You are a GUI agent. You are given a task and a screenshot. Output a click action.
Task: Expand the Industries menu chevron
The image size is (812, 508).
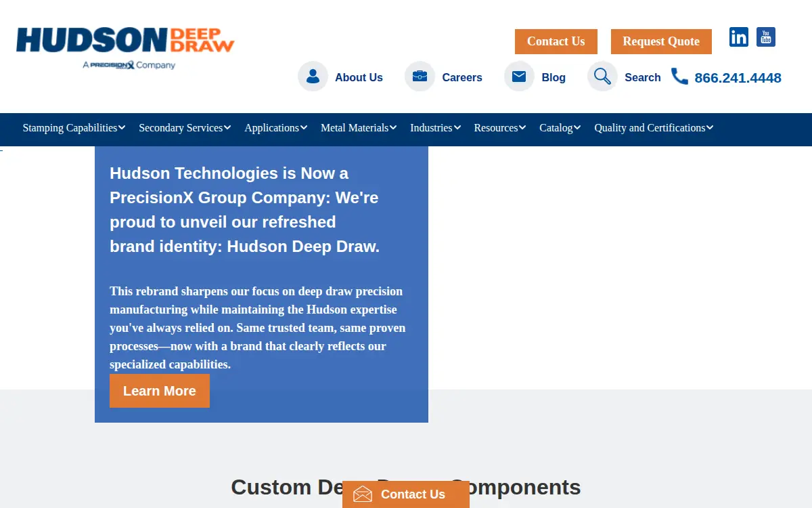(457, 127)
